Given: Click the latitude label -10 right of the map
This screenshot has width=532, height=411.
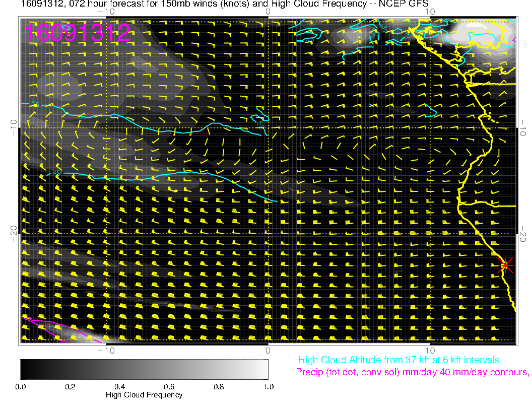Looking at the screenshot, I should coord(523,128).
